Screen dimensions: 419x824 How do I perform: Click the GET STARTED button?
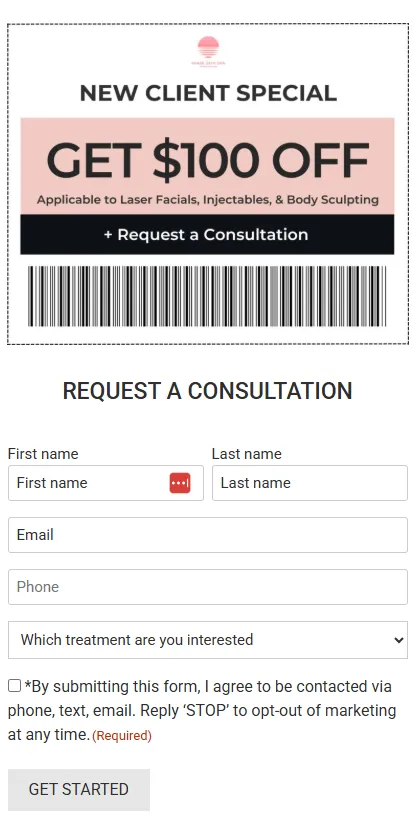79,789
